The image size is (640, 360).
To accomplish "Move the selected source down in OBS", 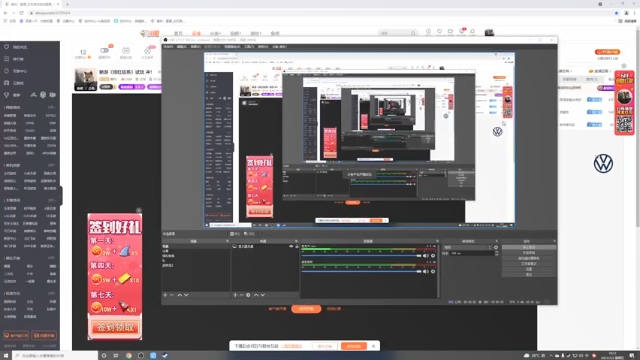I will point(263,295).
